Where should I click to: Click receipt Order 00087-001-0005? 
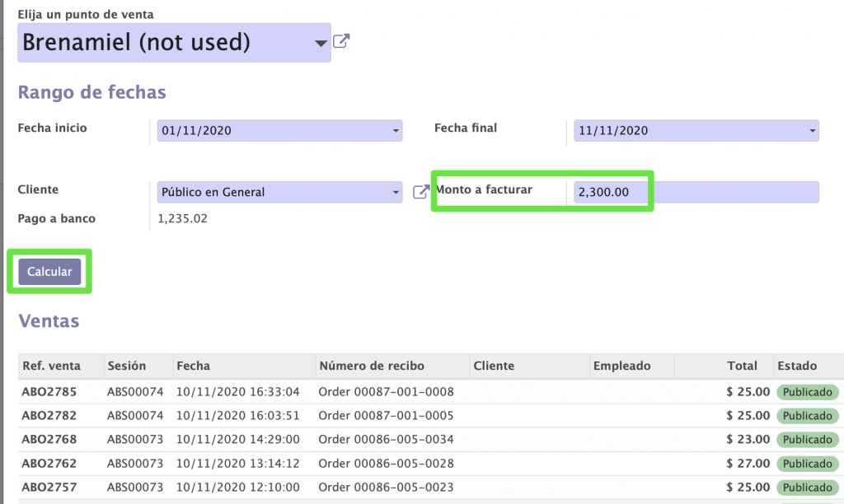pos(386,415)
